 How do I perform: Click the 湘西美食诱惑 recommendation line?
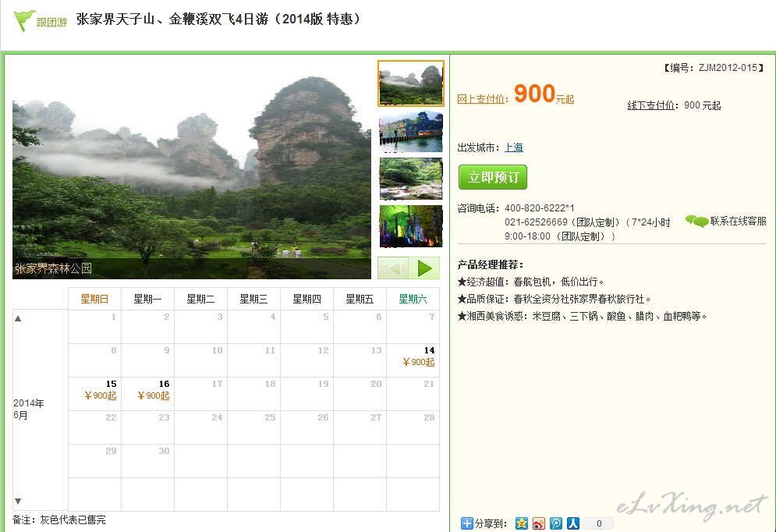tap(583, 316)
